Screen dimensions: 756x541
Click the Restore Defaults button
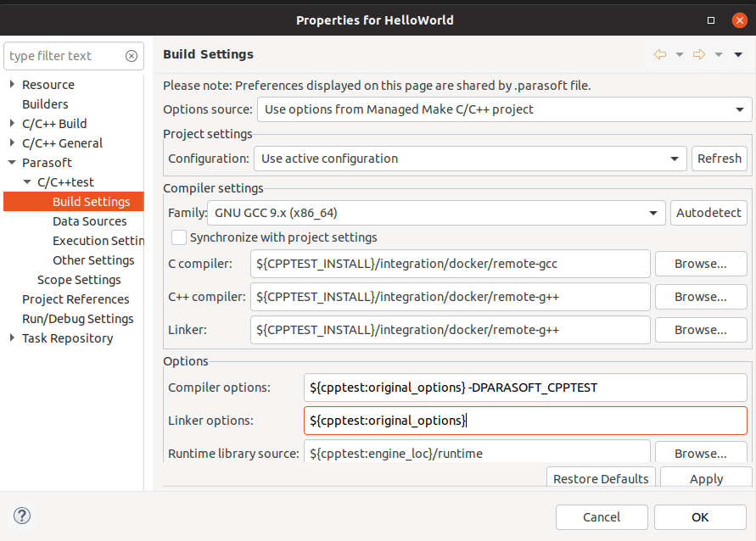tap(601, 478)
